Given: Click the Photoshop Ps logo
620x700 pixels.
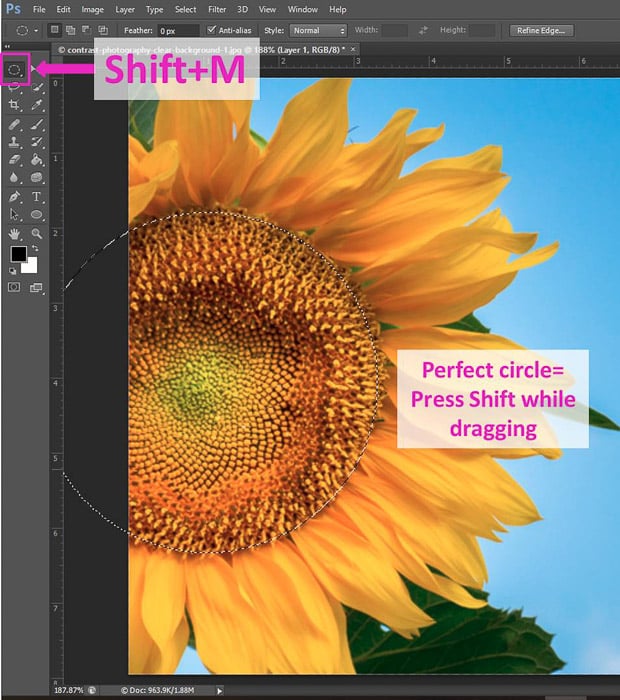Looking at the screenshot, I should [13, 9].
